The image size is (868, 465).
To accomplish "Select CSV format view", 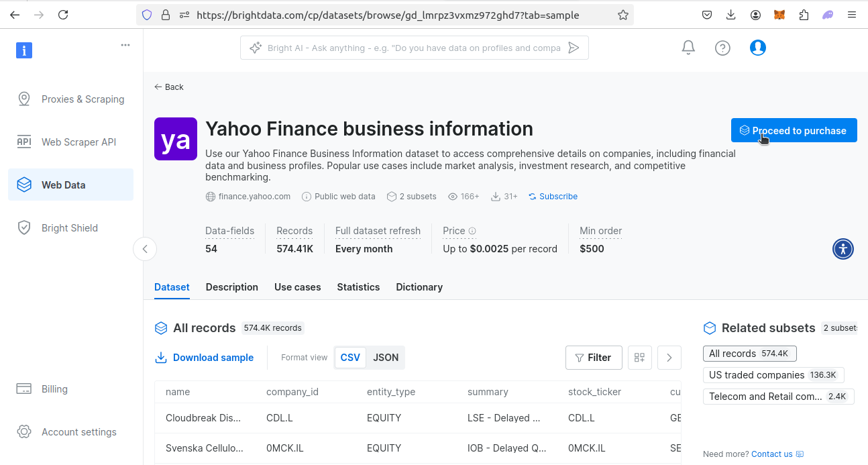I will (x=350, y=358).
